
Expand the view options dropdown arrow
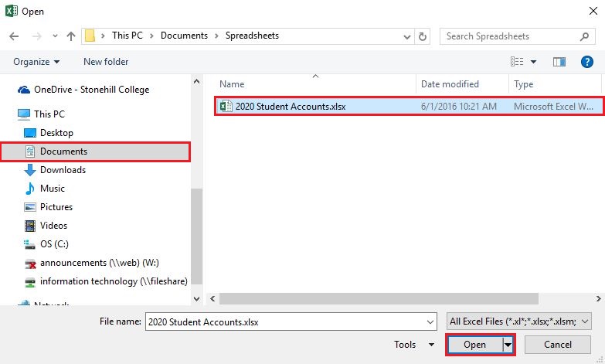[x=533, y=62]
